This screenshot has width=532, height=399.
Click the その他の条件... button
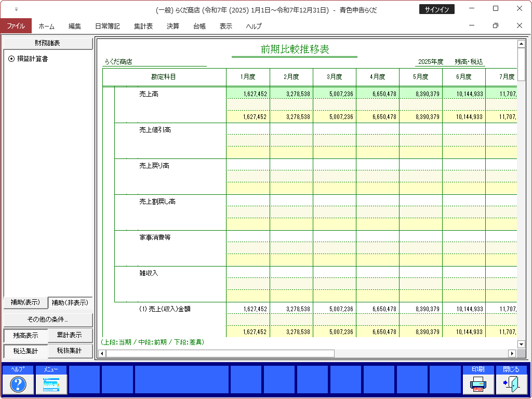[x=48, y=319]
